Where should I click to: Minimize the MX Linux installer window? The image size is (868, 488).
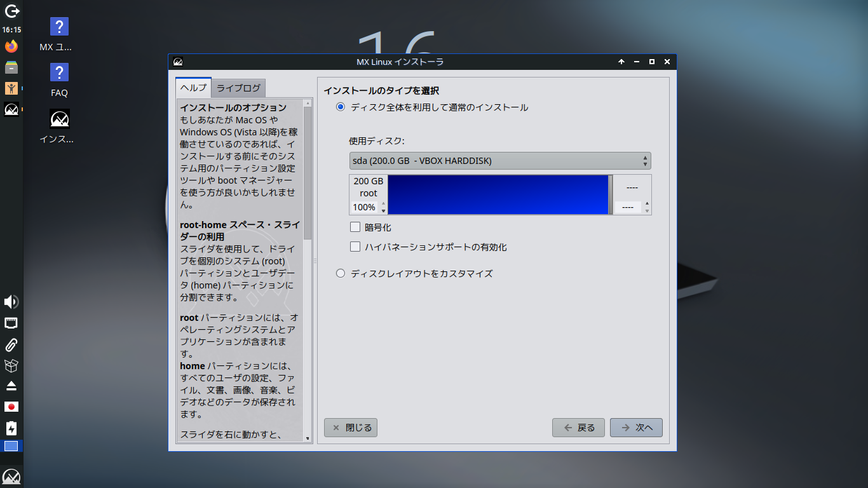pyautogui.click(x=637, y=62)
